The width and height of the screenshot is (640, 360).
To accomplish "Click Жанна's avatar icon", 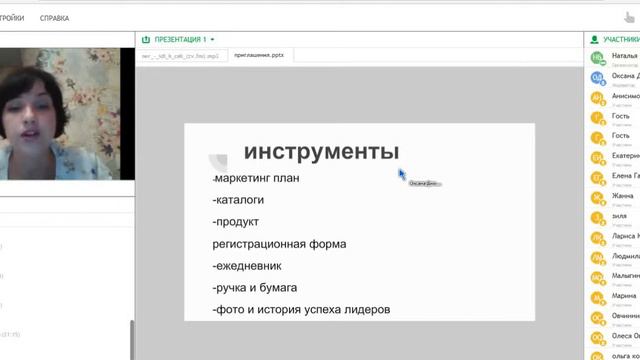I will click(598, 198).
